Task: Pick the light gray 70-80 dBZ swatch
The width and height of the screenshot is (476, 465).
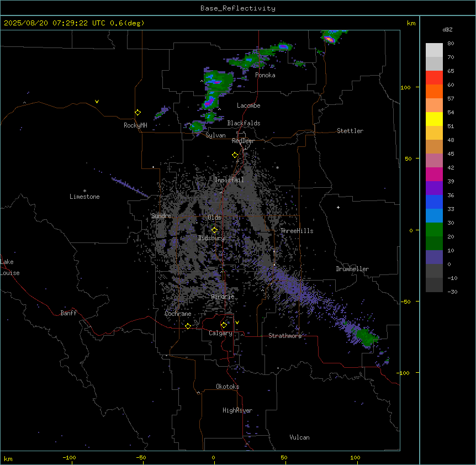Action: click(434, 50)
